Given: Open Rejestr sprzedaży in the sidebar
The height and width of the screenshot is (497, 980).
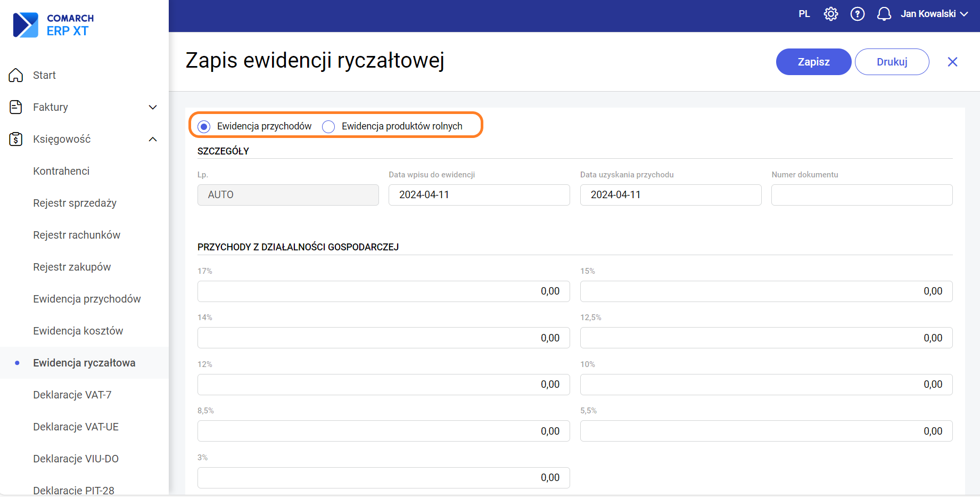Looking at the screenshot, I should click(75, 203).
